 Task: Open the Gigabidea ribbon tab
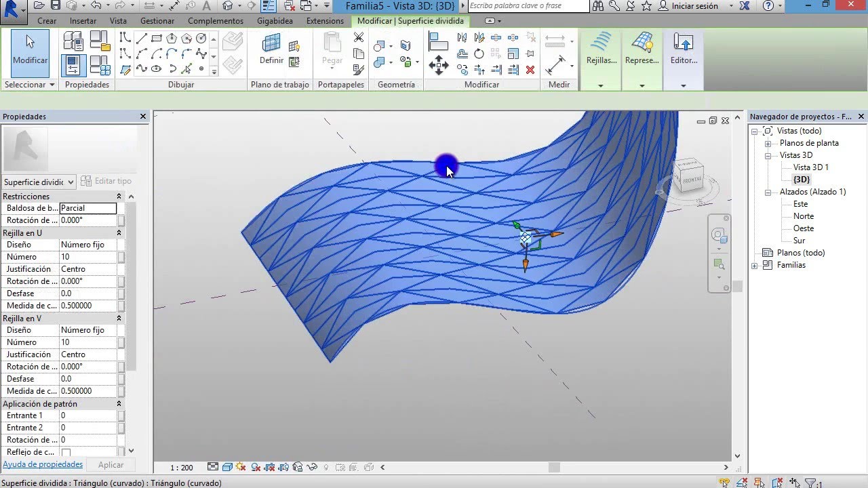point(275,21)
